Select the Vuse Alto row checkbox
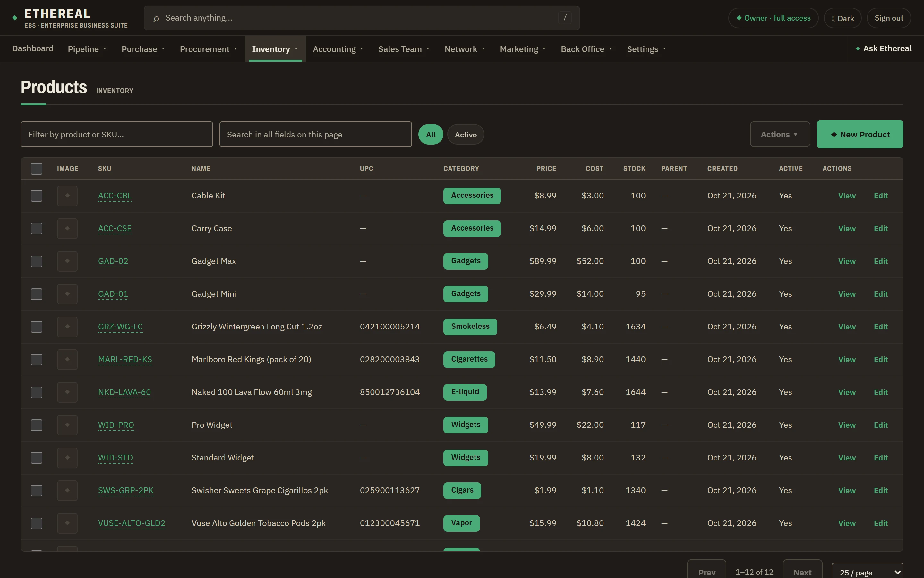 [x=37, y=523]
